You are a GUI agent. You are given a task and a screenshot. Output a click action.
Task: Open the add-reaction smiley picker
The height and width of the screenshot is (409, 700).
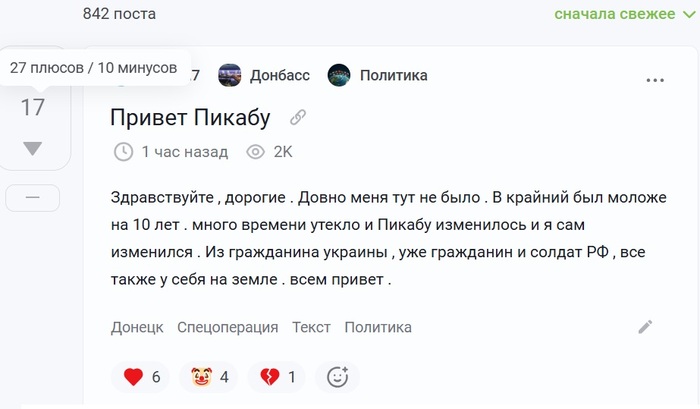(x=337, y=377)
